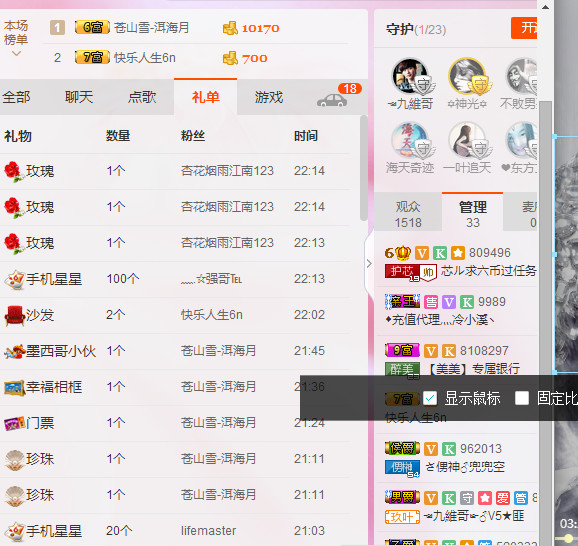Click the 粉丝 column header

(193, 136)
